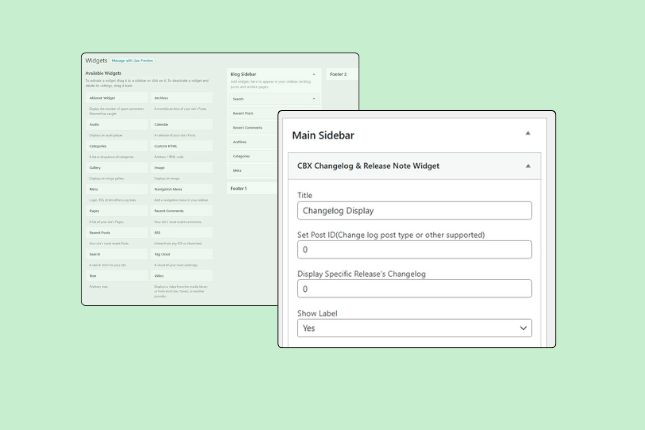Open the Manage with Live Preview link
Image resolution: width=645 pixels, height=430 pixels.
(x=132, y=60)
